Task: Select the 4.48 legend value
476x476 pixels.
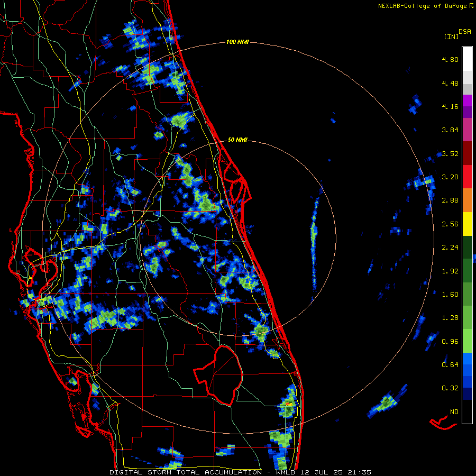Action: click(x=450, y=83)
